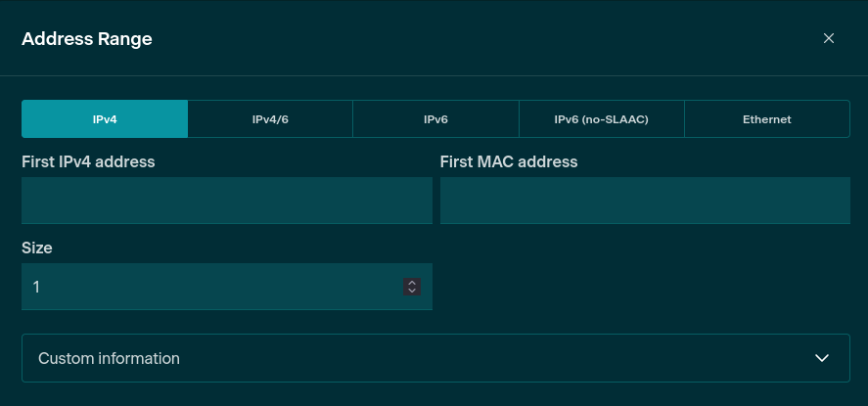Click into the First MAC address field
Viewport: 868px width, 406px height.
(x=645, y=201)
